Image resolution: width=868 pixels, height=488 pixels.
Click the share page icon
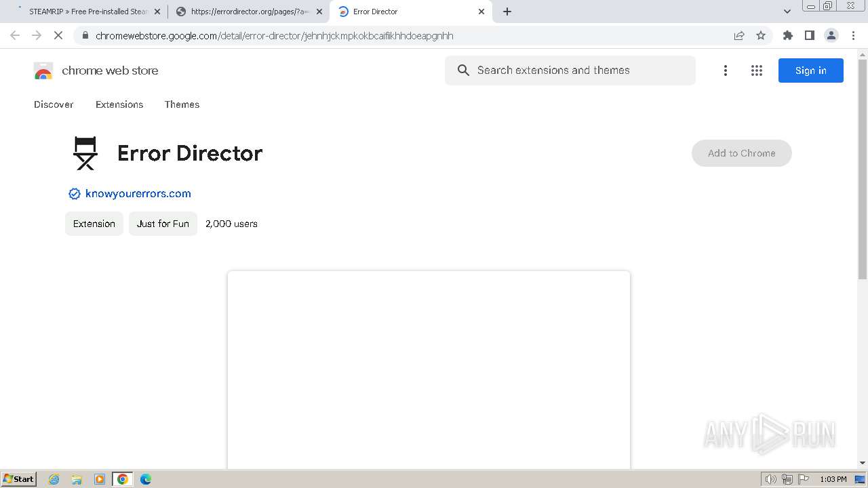pyautogui.click(x=739, y=35)
